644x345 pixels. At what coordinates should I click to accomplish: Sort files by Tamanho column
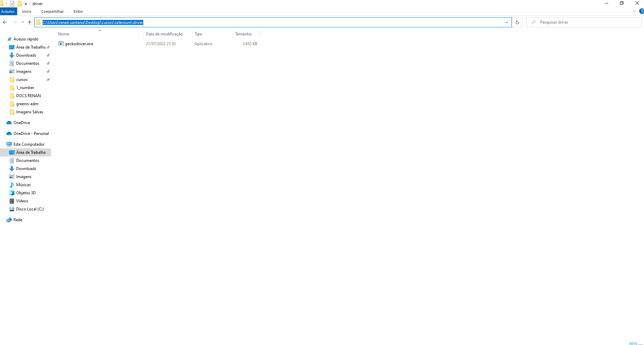[x=246, y=34]
